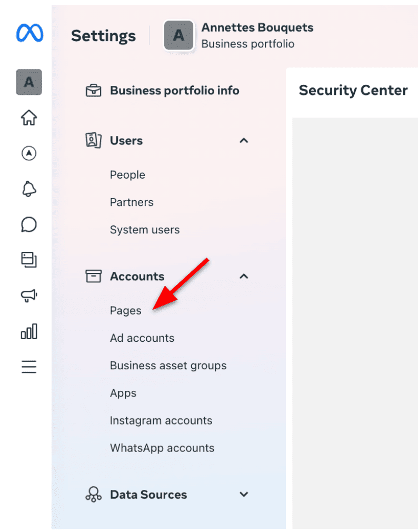Screen dimensions: 418x532
Task: Open the Insights bar chart icon
Action: point(29,331)
